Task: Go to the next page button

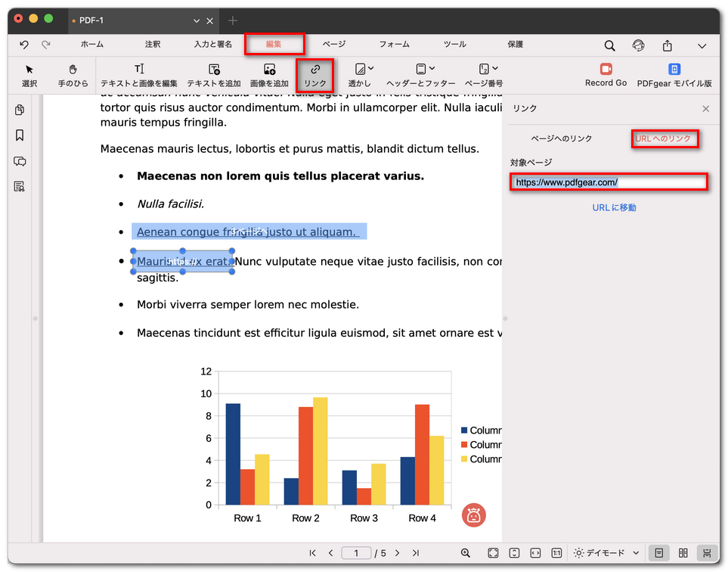Action: pos(398,553)
